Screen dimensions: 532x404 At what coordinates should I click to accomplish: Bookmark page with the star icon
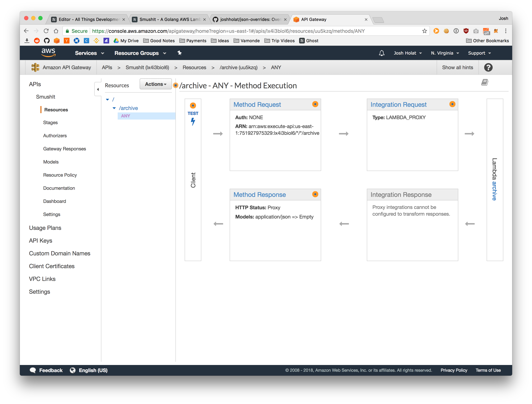424,31
